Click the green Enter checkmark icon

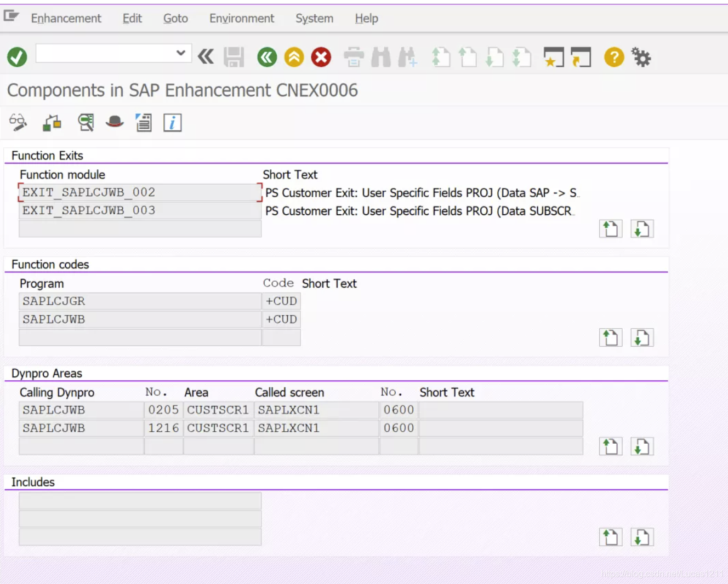pos(17,57)
